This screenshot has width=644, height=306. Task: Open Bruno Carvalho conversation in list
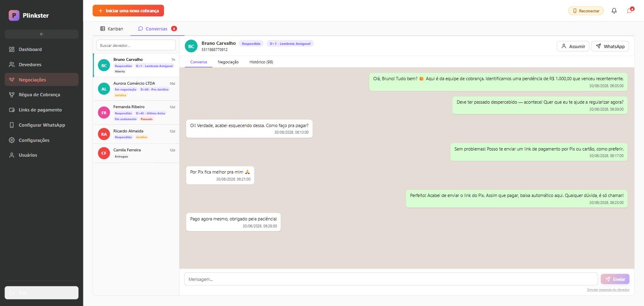click(136, 65)
